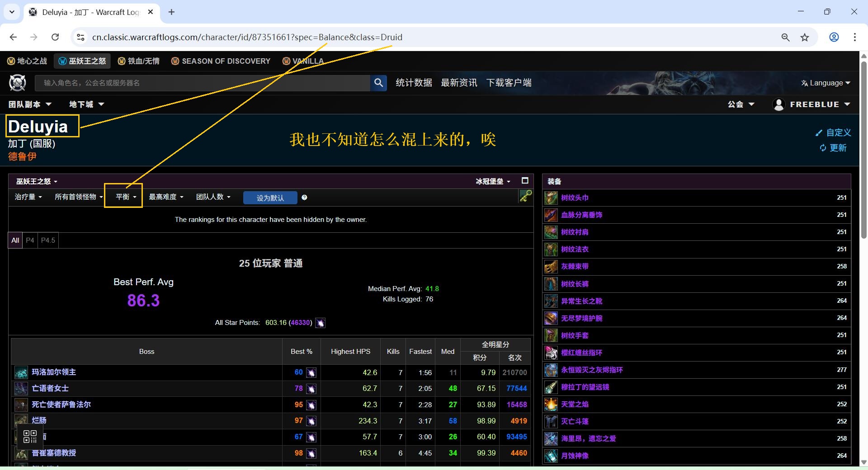Expand the 巫妖王之怒 panel dropdown
Image resolution: width=868 pixels, height=470 pixels.
tap(37, 181)
